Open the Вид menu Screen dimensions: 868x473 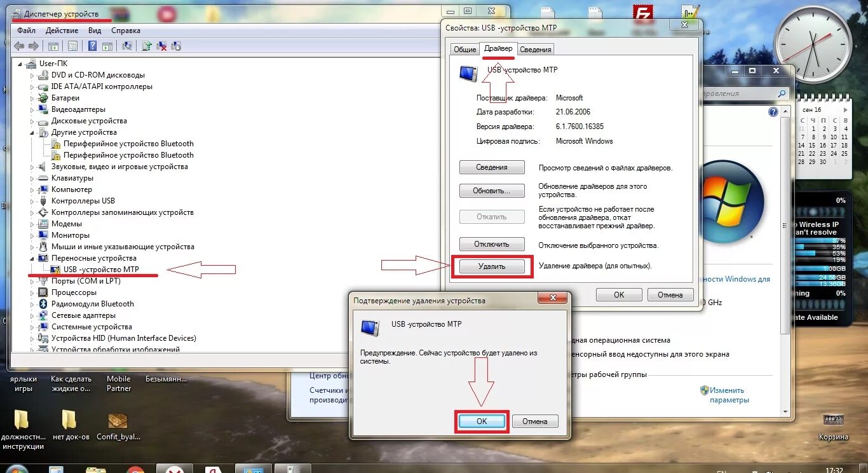[95, 31]
